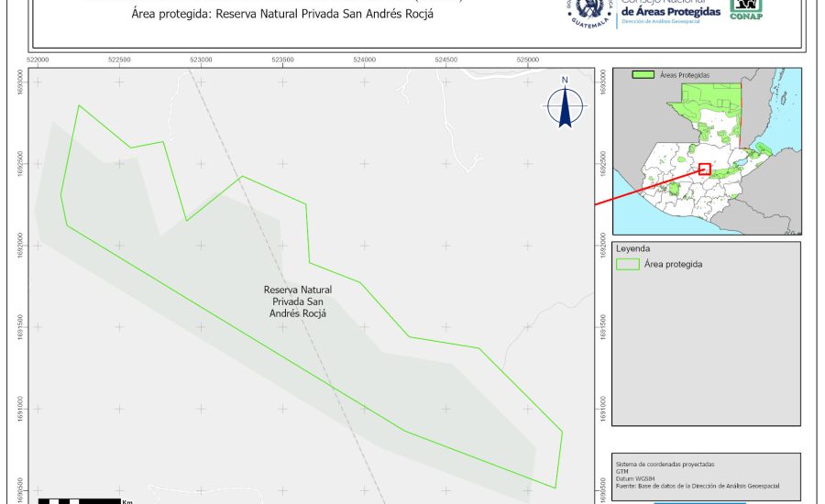The height and width of the screenshot is (504, 825).
Task: Click the 524500 easting coordinate label at top
Action: pyautogui.click(x=445, y=59)
